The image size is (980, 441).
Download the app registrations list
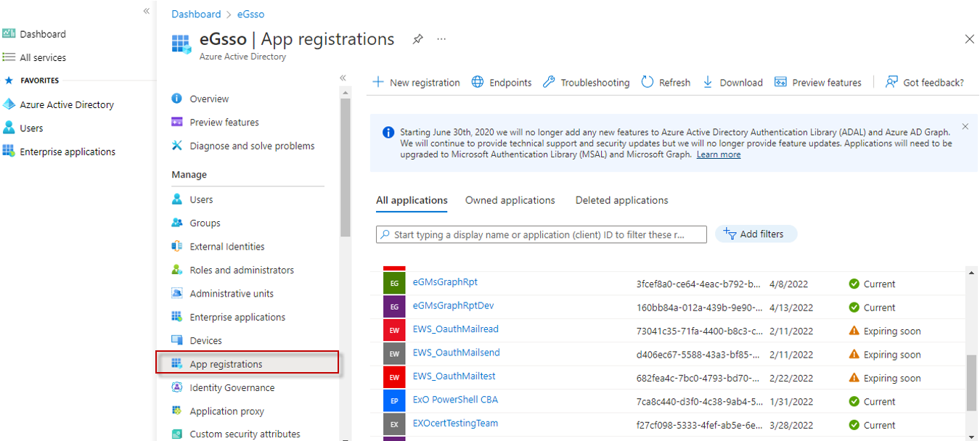732,83
